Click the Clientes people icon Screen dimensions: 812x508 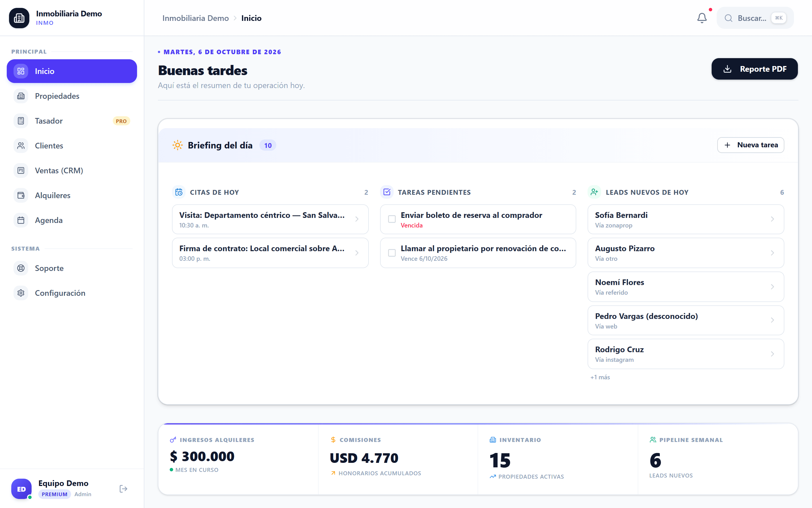[x=21, y=146]
